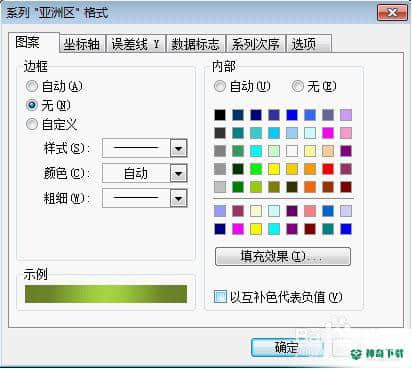412x369 pixels.
Task: Pick the lime yellow-green color swatch
Action: (x=256, y=187)
